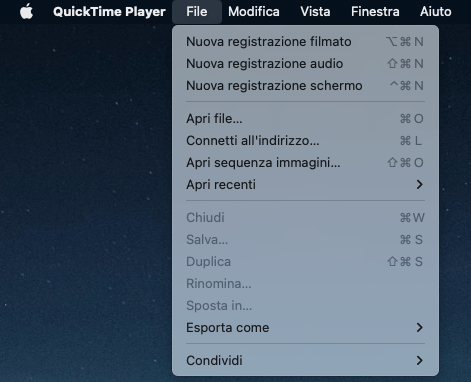This screenshot has height=382, width=471.
Task: Expand the Condividi submenu
Action: tap(305, 361)
